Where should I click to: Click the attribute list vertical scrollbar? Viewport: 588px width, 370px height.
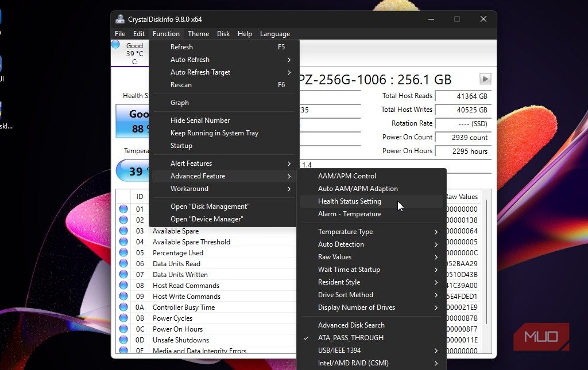486,262
